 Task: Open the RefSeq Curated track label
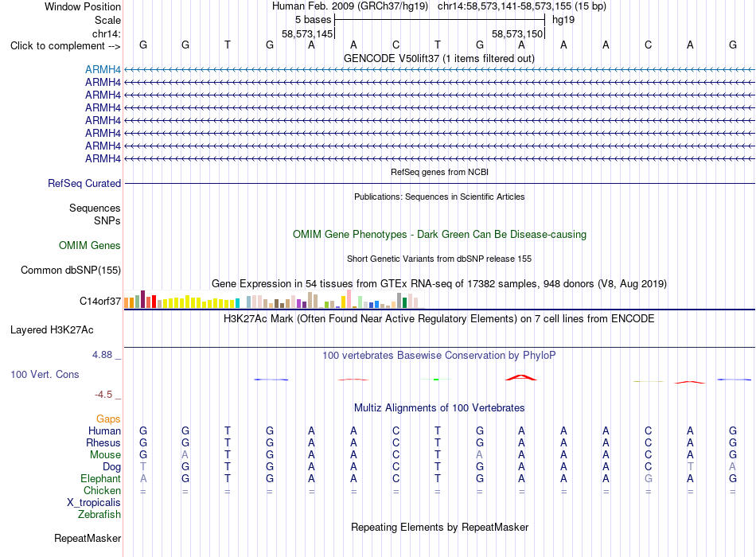pyautogui.click(x=84, y=183)
